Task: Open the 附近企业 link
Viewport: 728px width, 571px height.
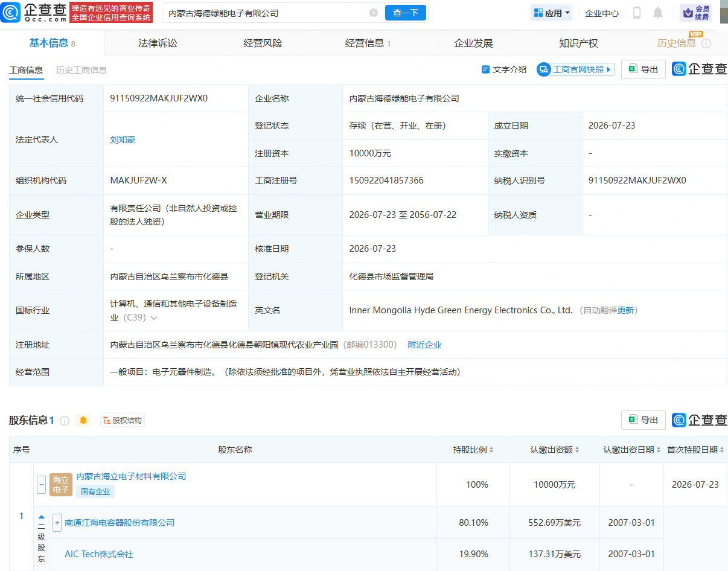Action: 424,345
